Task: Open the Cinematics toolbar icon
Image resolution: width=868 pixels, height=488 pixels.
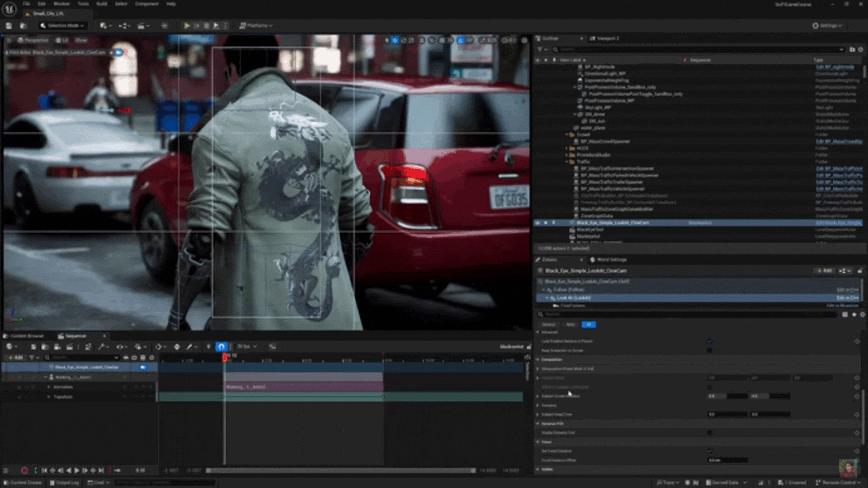Action: coord(142,26)
